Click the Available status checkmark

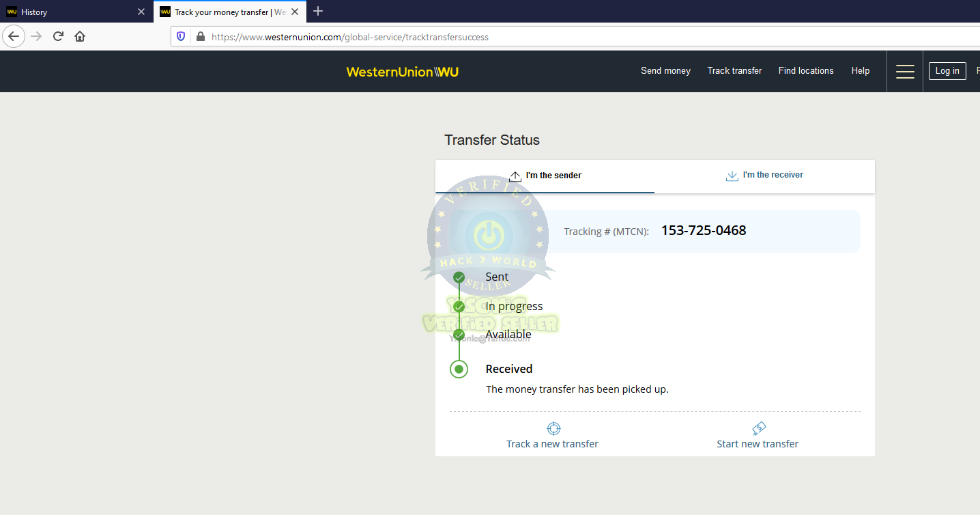point(459,335)
